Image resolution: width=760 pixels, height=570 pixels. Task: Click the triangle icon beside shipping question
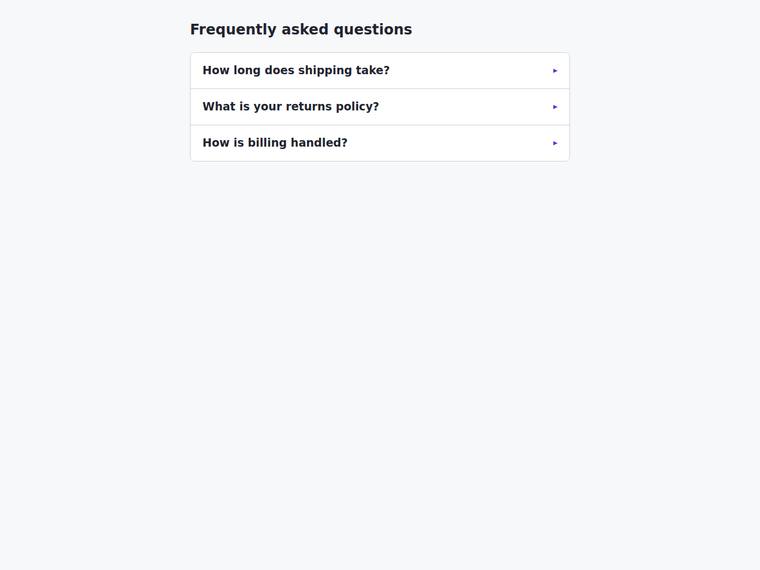tap(555, 71)
